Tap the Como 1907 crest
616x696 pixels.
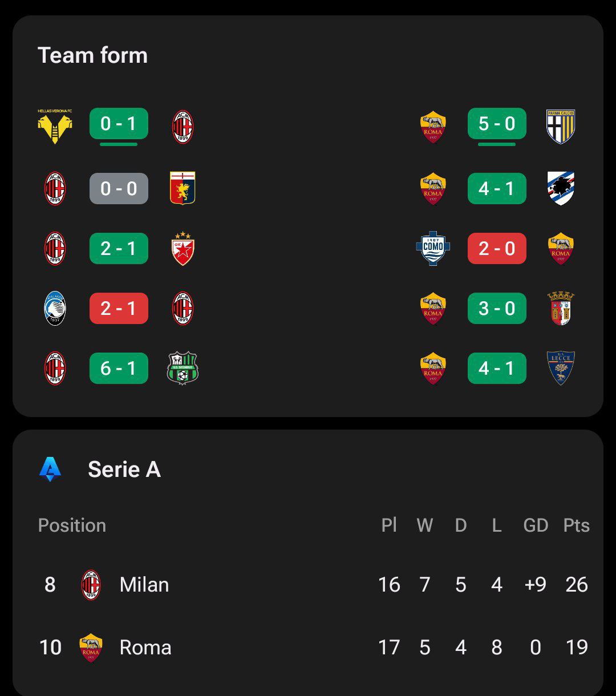pyautogui.click(x=433, y=249)
